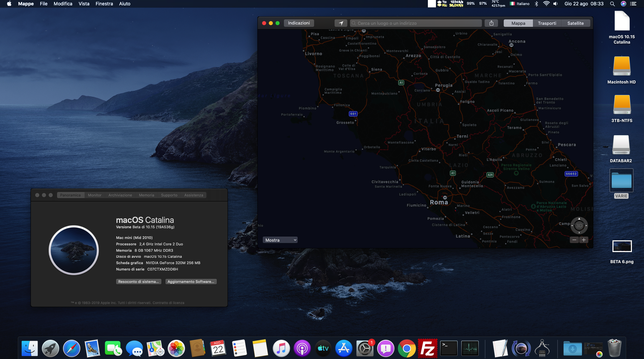Screen dimensions: 644x359
Task: Click the Roma label on the map
Action: 439,202
